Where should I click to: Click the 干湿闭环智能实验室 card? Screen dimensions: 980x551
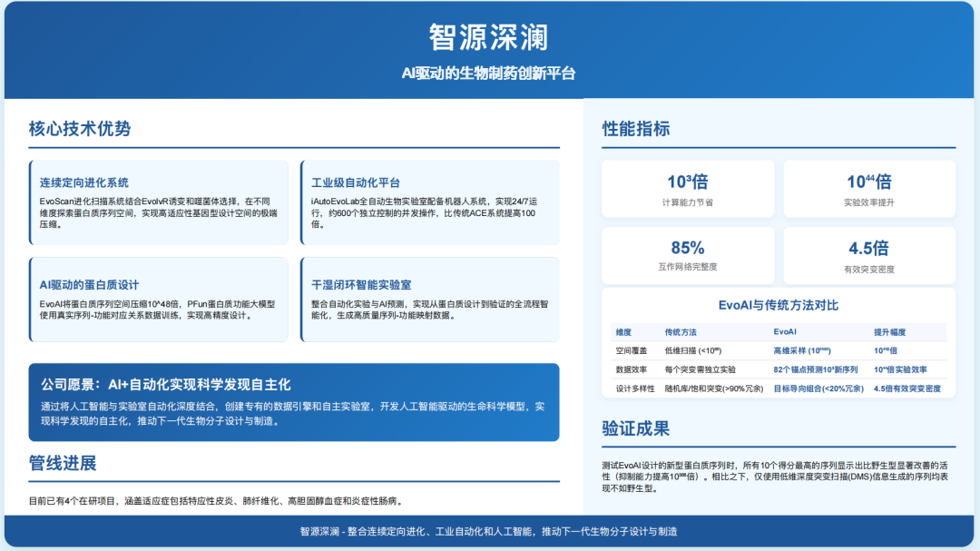point(429,300)
